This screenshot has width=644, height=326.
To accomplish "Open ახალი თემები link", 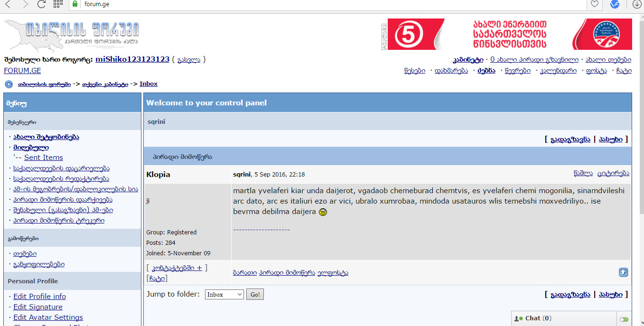I will [x=608, y=60].
